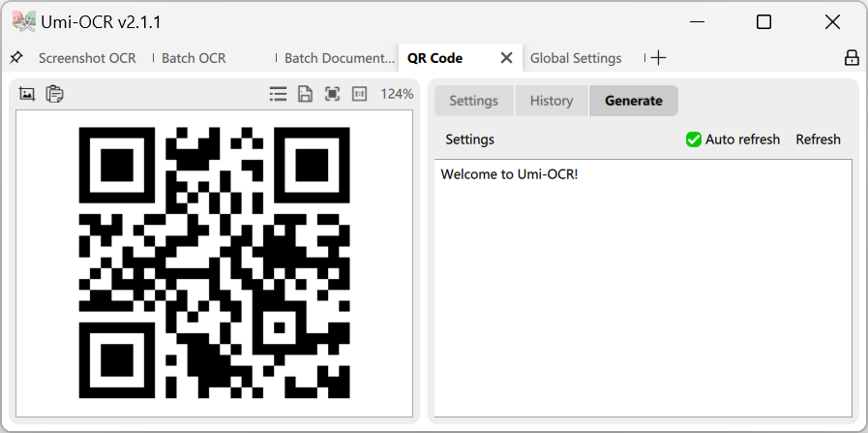868x433 pixels.
Task: Click the Refresh button
Action: coord(819,139)
